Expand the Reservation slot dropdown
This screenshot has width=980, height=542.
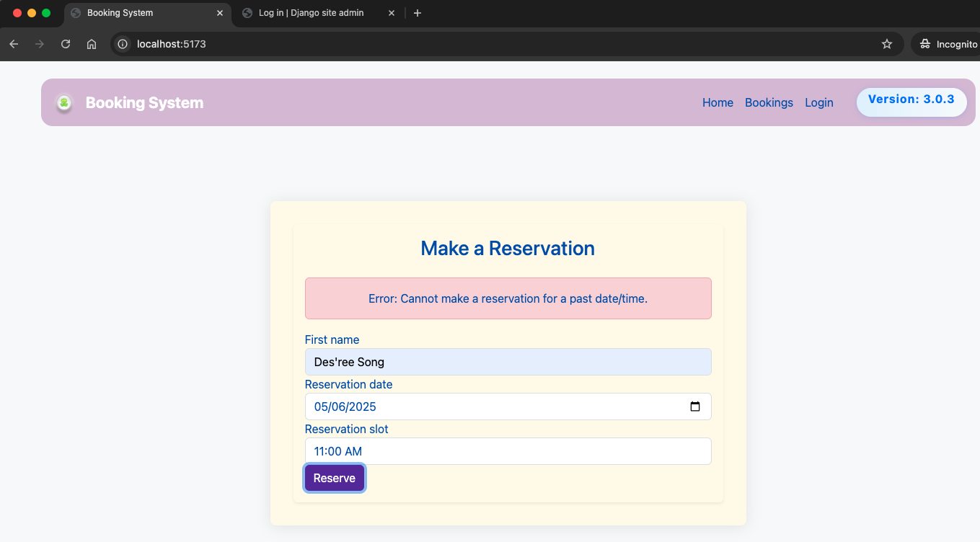tap(508, 451)
